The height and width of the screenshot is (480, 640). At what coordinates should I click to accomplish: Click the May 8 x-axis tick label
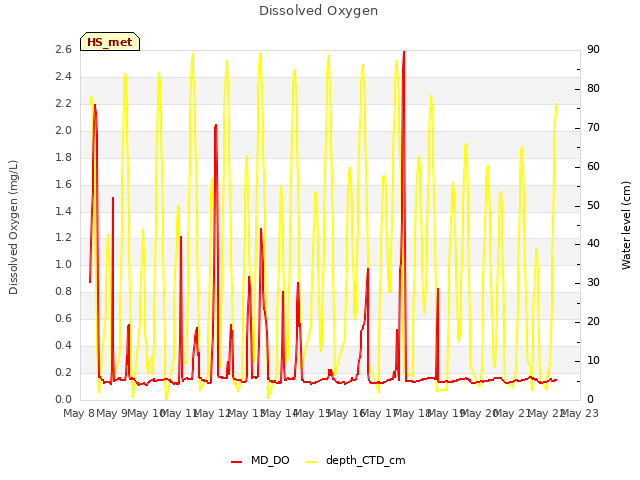79,413
